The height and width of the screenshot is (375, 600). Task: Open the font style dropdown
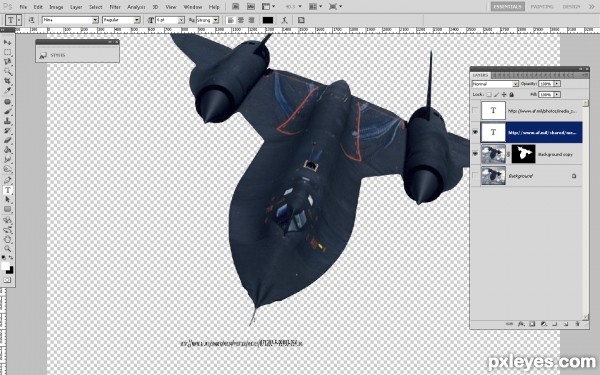tap(137, 20)
